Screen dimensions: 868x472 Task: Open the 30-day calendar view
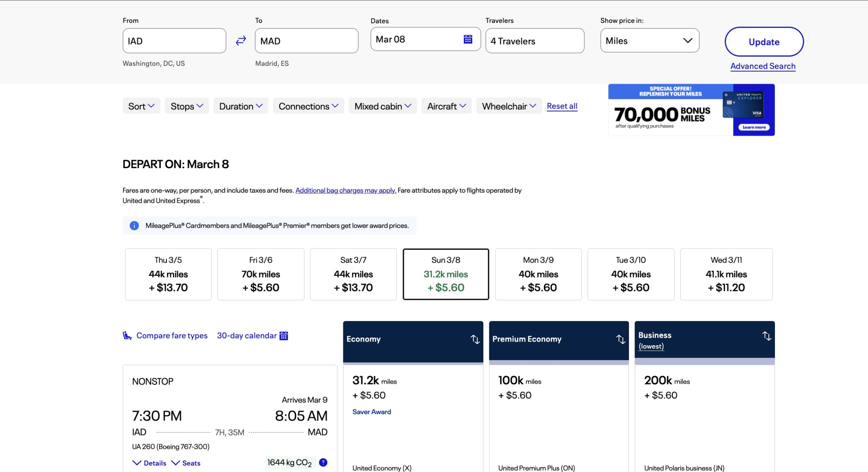[x=252, y=336]
